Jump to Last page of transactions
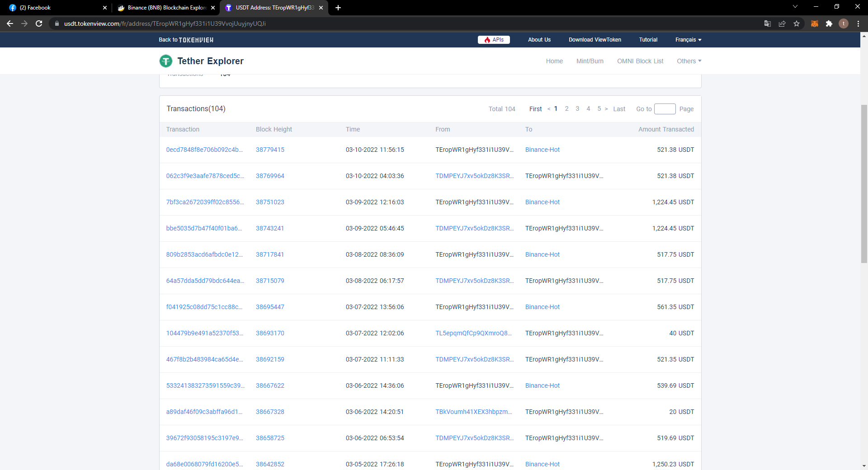Viewport: 868px width, 470px height. click(x=619, y=109)
